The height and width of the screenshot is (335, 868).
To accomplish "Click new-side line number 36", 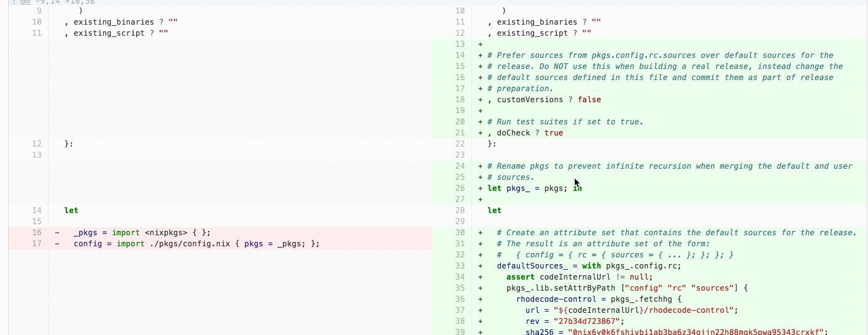I will click(x=460, y=299).
